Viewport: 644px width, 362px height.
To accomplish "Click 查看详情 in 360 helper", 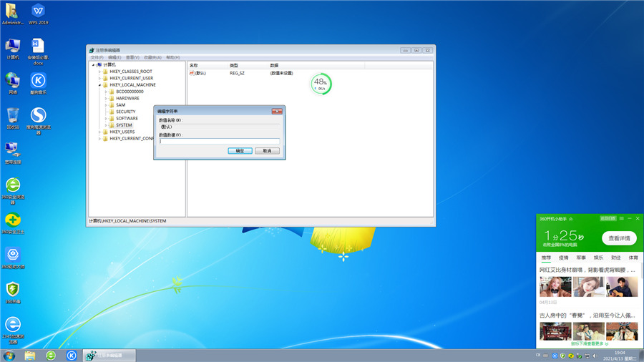I will coord(619,238).
